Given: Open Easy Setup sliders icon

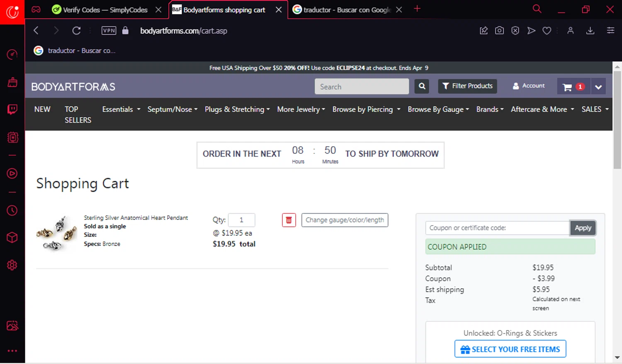Looking at the screenshot, I should (610, 30).
